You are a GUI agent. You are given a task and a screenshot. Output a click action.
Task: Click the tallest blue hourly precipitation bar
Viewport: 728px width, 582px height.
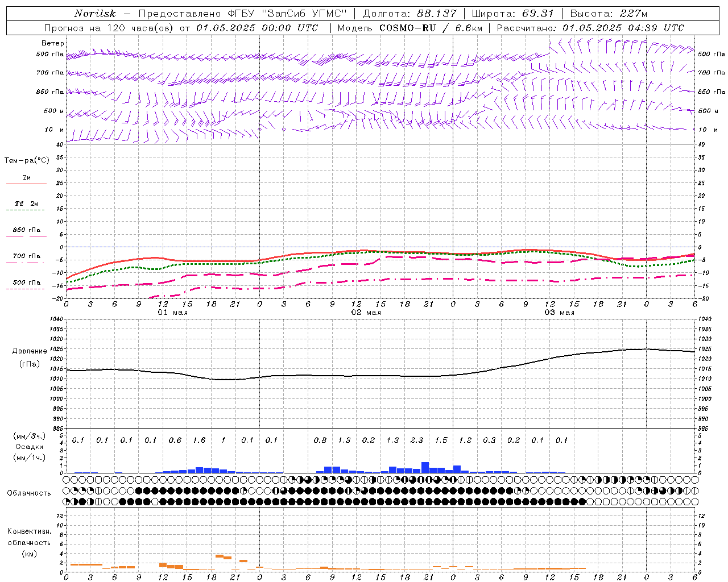click(425, 467)
